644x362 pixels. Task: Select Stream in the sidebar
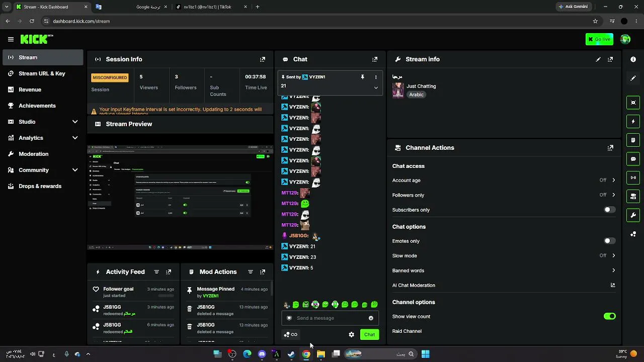tap(43, 57)
